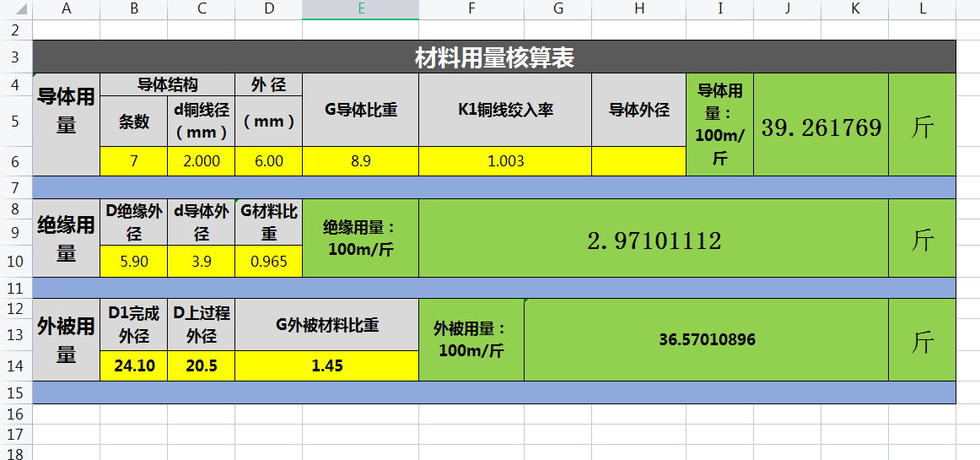Click the select-all corner of the sheet
Image resolution: width=980 pixels, height=460 pixels.
pyautogui.click(x=15, y=9)
